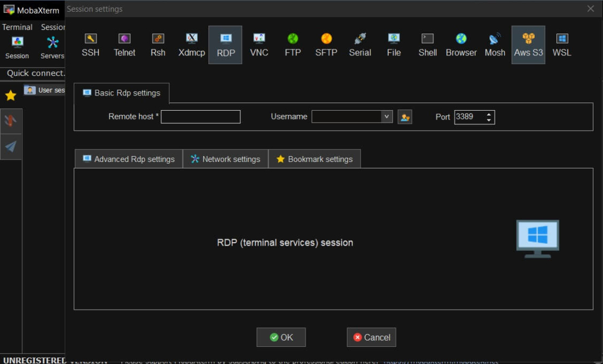This screenshot has width=603, height=364.
Task: Choose the SFTP session type
Action: (x=326, y=45)
